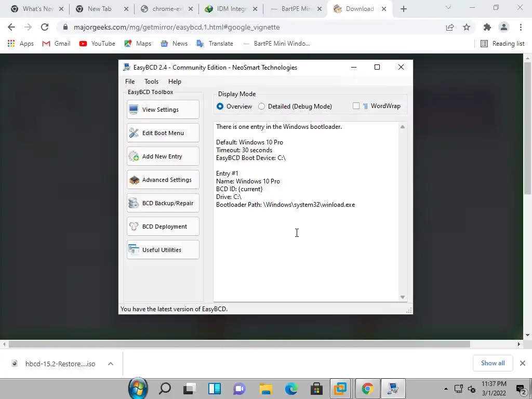This screenshot has height=399, width=532.
Task: Open BCD Deployment section
Action: (x=163, y=227)
